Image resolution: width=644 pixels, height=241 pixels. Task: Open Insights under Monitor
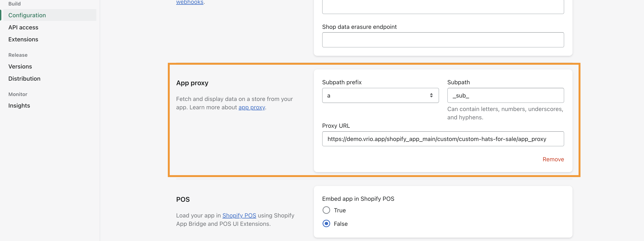pos(19,106)
